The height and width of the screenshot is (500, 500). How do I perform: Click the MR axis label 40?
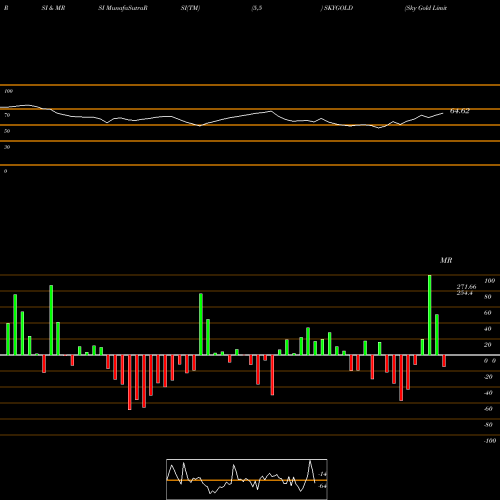[x=488, y=329]
